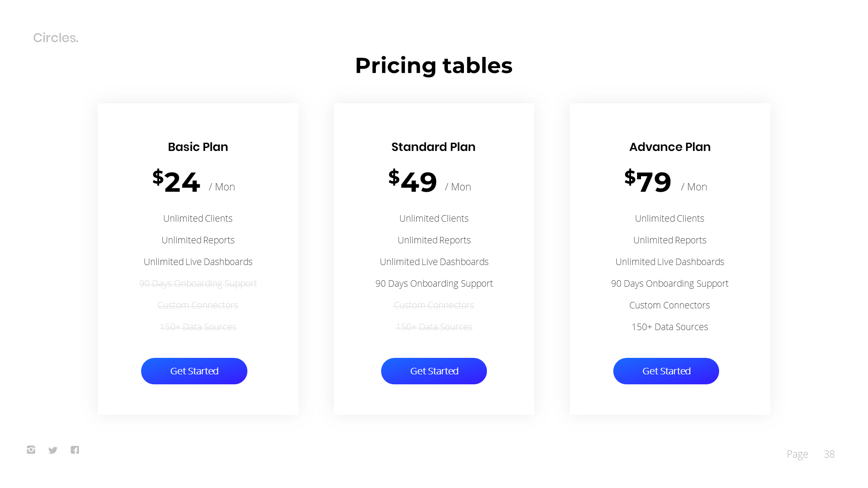Select the Basic Plan title
The width and height of the screenshot is (868, 488).
[198, 147]
